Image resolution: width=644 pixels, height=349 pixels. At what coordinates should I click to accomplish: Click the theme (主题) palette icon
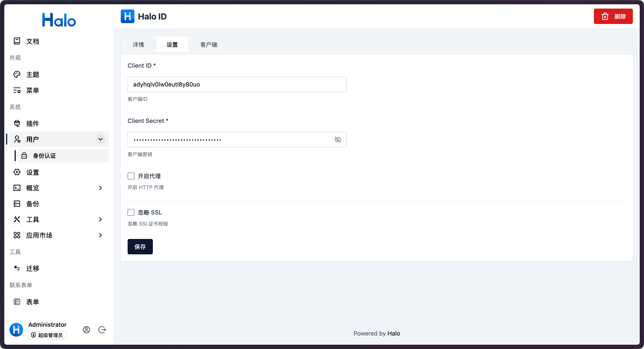[17, 74]
